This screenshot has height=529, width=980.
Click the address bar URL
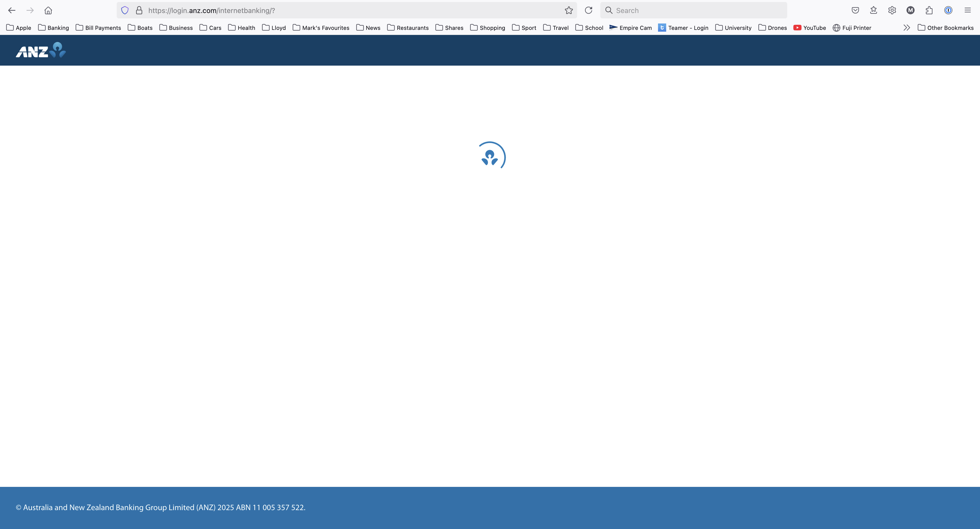click(x=211, y=11)
